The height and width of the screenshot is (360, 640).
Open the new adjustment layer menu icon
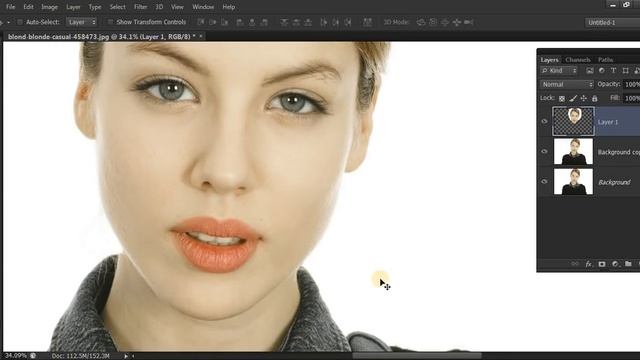tap(615, 264)
